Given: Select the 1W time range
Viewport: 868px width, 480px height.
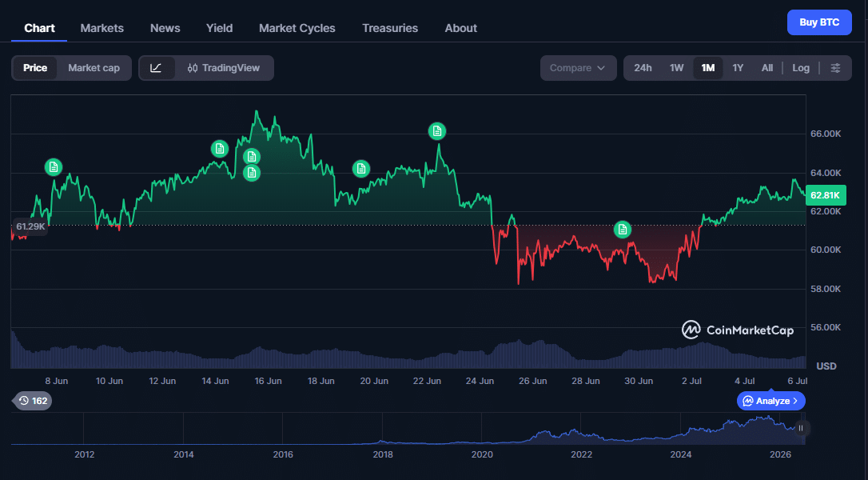Looking at the screenshot, I should pyautogui.click(x=676, y=68).
